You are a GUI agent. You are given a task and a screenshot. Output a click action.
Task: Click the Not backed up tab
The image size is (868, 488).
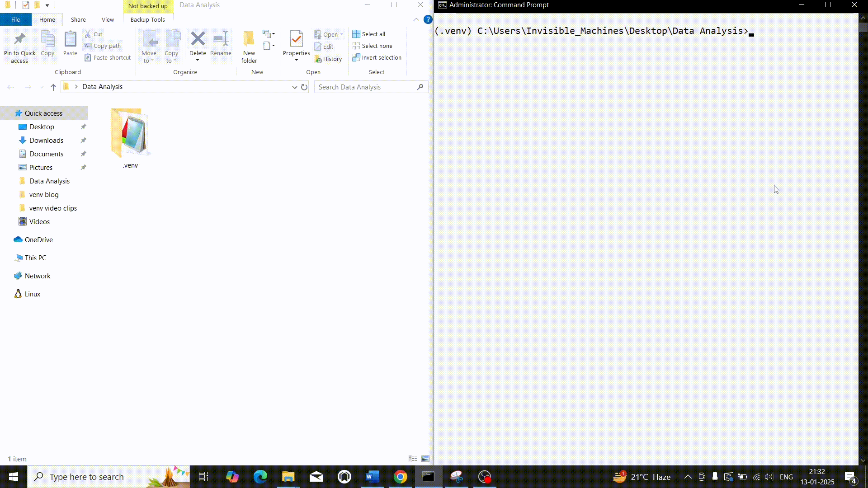point(148,6)
